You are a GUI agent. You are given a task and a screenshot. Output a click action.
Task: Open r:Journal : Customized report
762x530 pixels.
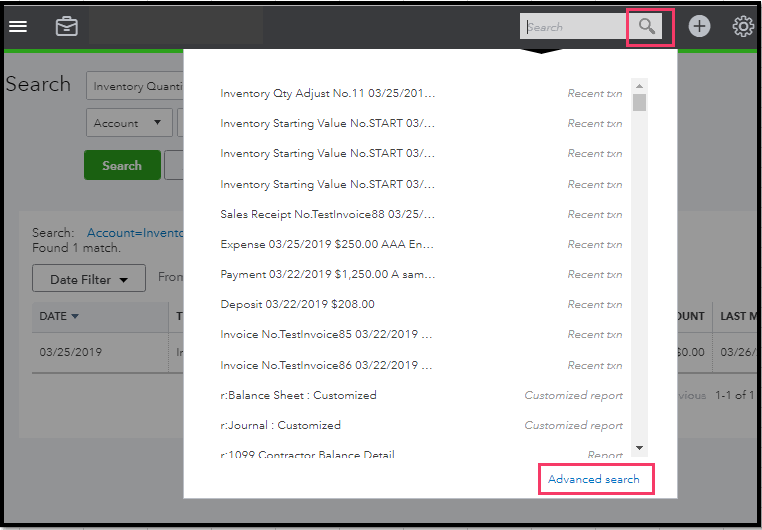click(x=421, y=426)
